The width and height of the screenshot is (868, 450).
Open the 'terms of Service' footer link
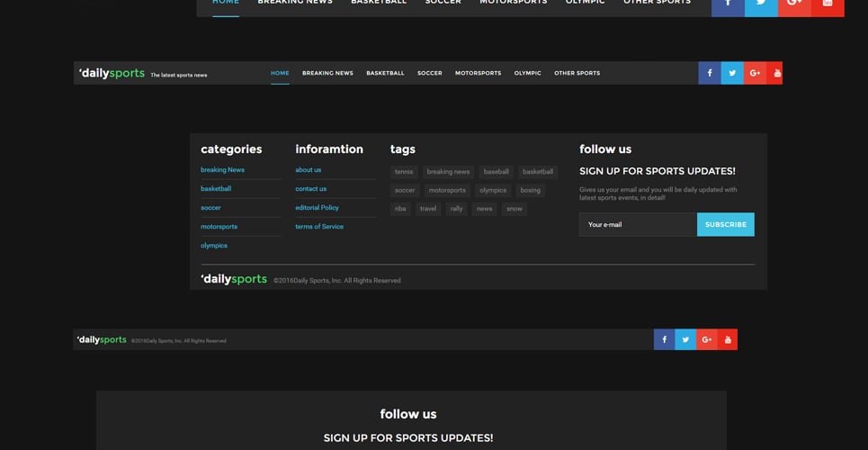318,227
